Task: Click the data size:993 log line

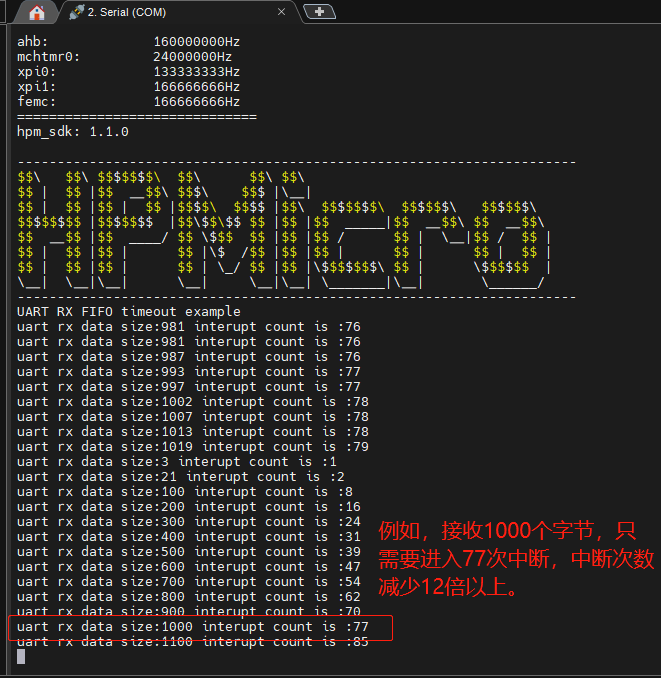Action: coord(188,371)
